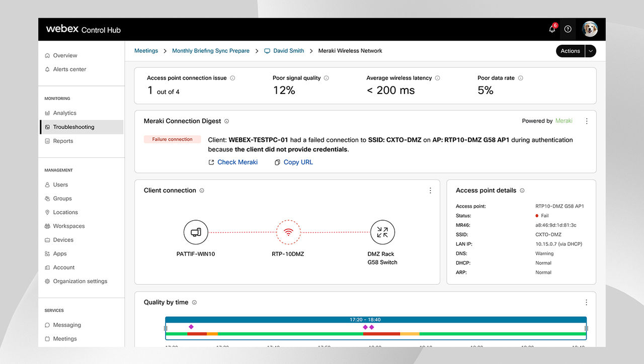Click the Copy URL link

(x=294, y=162)
